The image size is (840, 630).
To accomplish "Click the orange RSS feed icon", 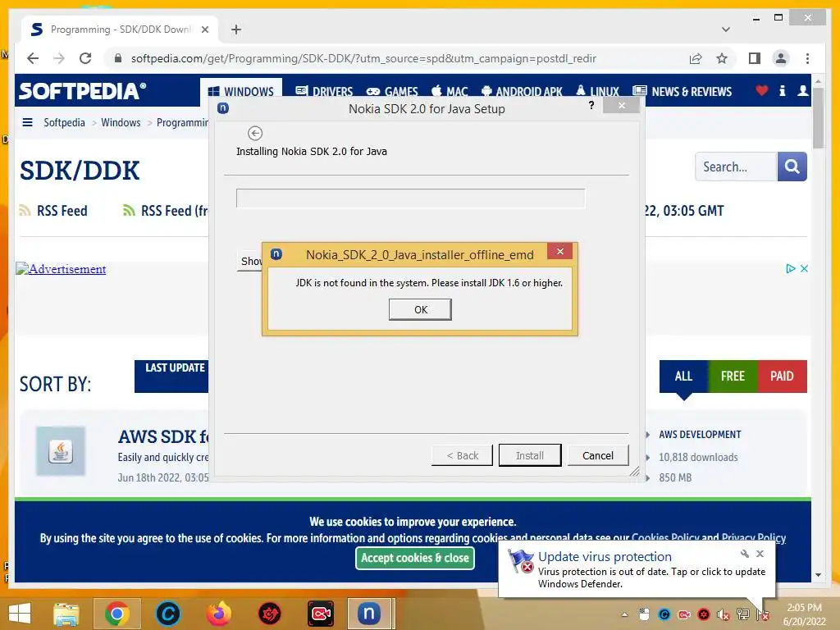I will [x=25, y=211].
